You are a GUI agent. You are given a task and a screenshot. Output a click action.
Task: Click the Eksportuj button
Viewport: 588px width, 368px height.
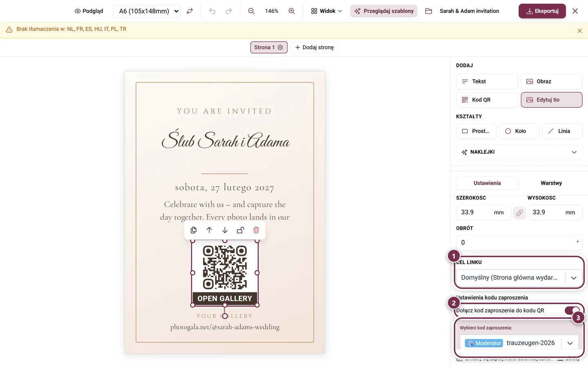pyautogui.click(x=542, y=11)
